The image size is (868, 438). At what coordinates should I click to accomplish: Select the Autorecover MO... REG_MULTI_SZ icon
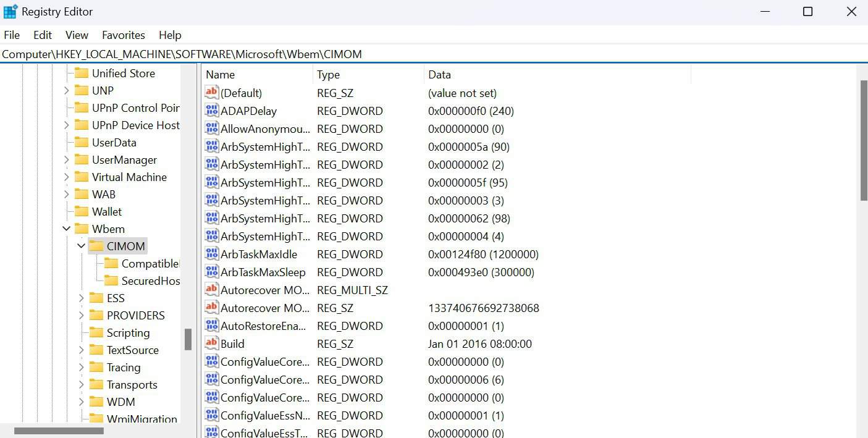pos(212,290)
